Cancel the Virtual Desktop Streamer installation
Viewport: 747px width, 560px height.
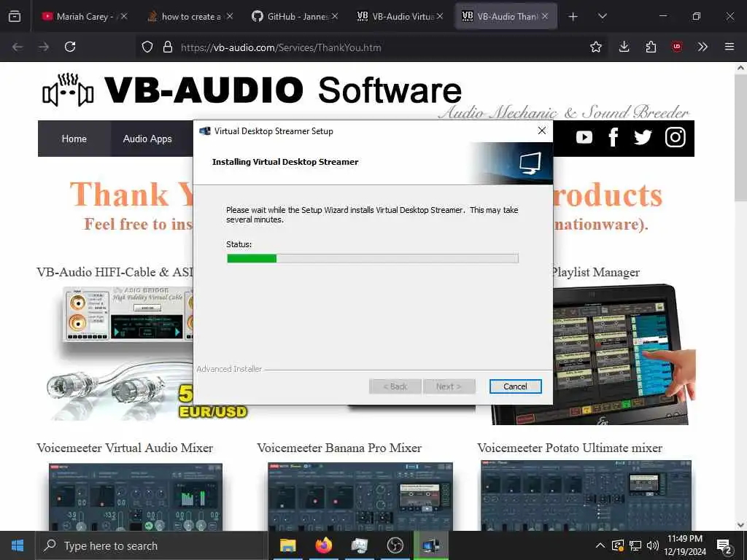(515, 386)
